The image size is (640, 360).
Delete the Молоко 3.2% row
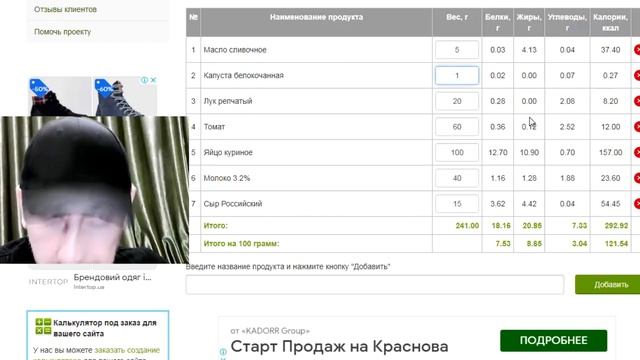coord(637,178)
